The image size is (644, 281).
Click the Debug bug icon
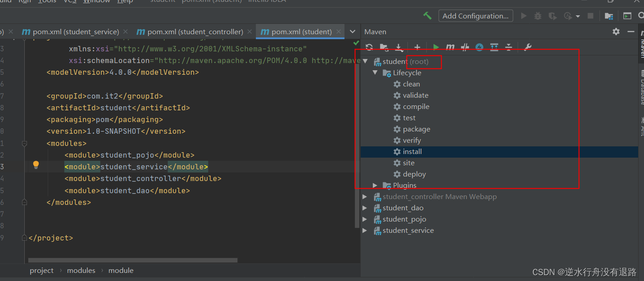tap(538, 16)
